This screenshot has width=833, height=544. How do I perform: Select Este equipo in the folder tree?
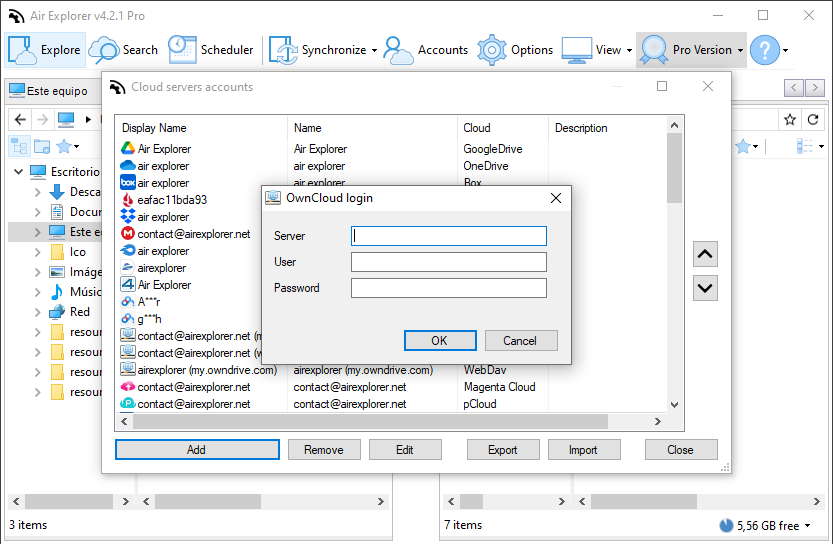tap(74, 232)
